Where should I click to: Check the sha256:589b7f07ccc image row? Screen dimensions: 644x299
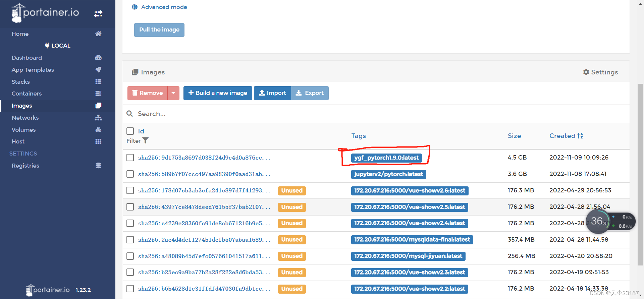130,174
